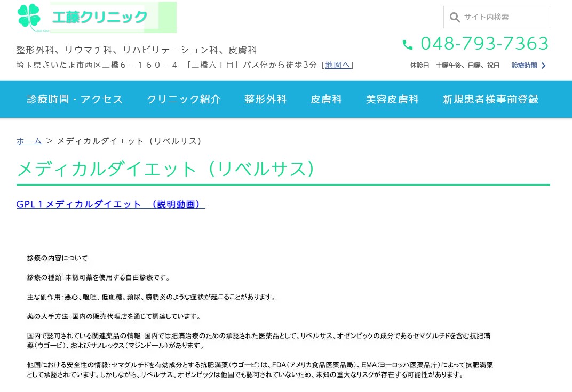Click the chevron arrow next to 診療時間

(544, 66)
